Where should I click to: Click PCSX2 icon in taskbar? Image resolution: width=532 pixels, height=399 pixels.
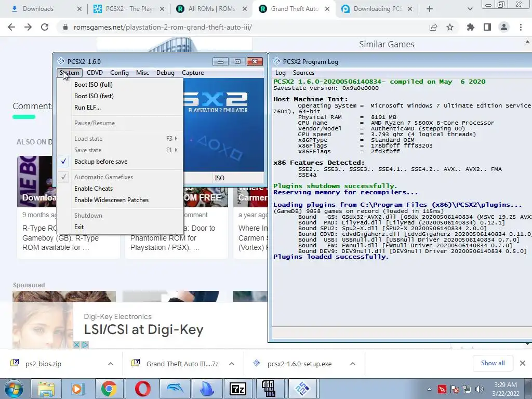pyautogui.click(x=302, y=389)
